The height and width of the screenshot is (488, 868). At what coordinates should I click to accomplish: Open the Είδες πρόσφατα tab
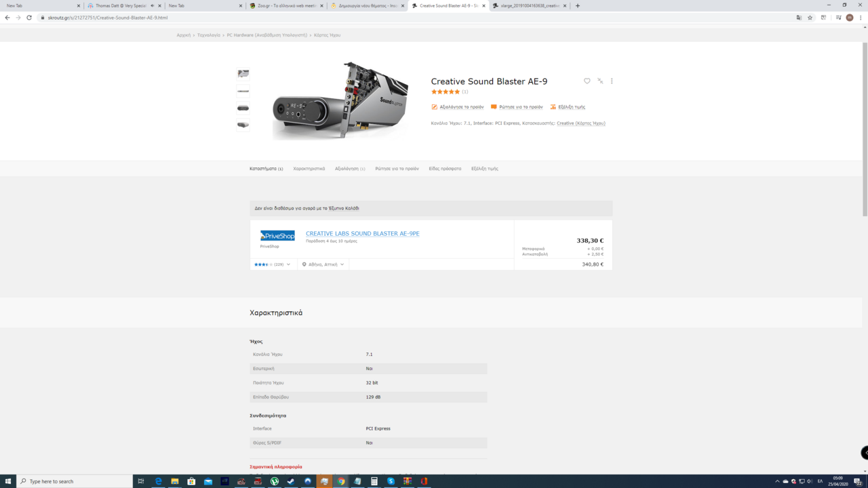click(x=445, y=169)
